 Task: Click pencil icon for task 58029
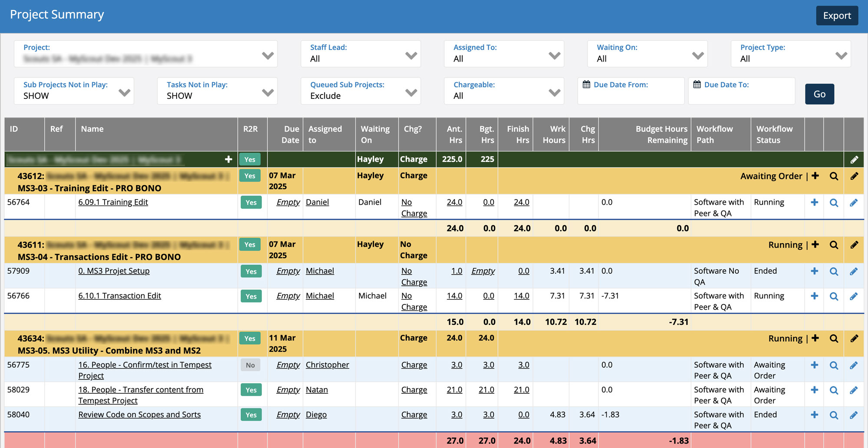tap(853, 390)
